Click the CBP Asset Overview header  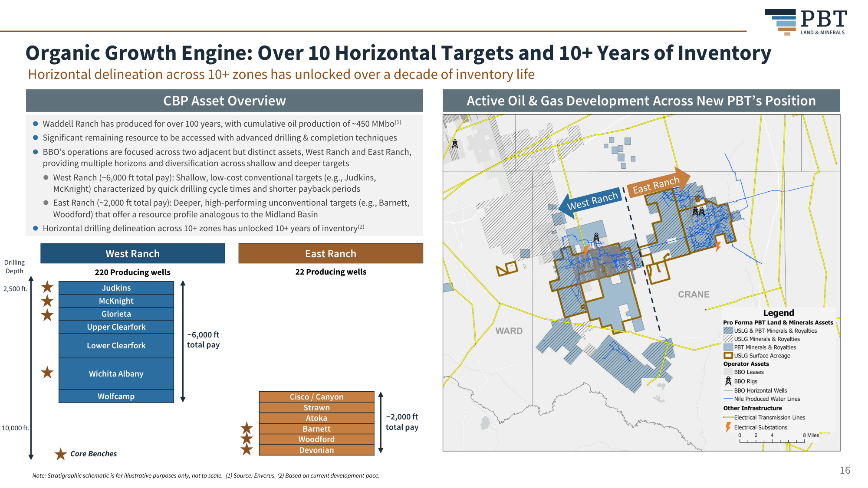point(224,101)
